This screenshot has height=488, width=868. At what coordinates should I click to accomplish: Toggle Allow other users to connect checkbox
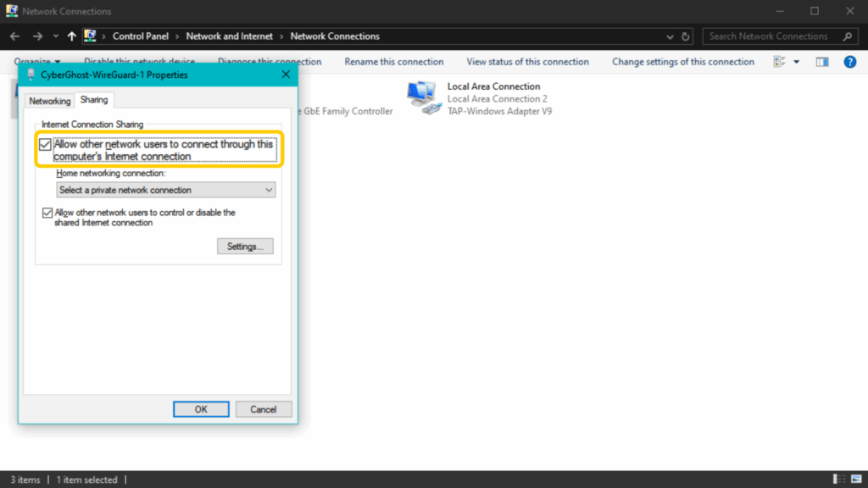[x=46, y=145]
